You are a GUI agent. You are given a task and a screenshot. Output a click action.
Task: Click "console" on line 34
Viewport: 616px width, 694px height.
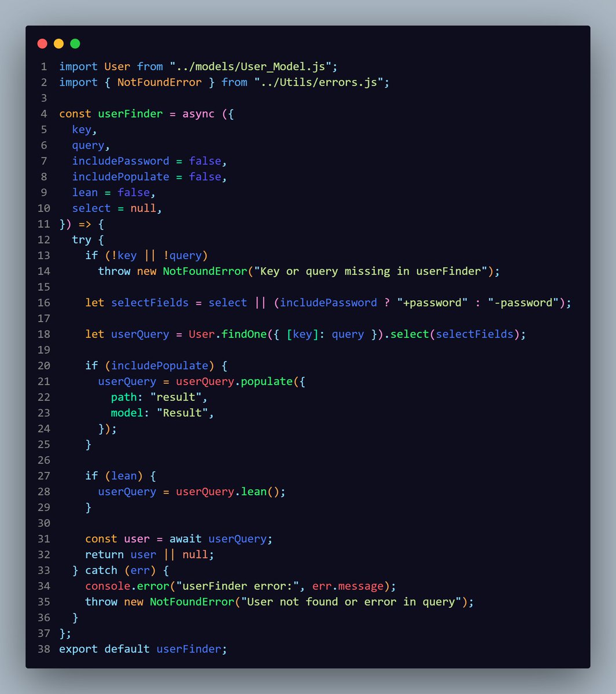click(108, 586)
